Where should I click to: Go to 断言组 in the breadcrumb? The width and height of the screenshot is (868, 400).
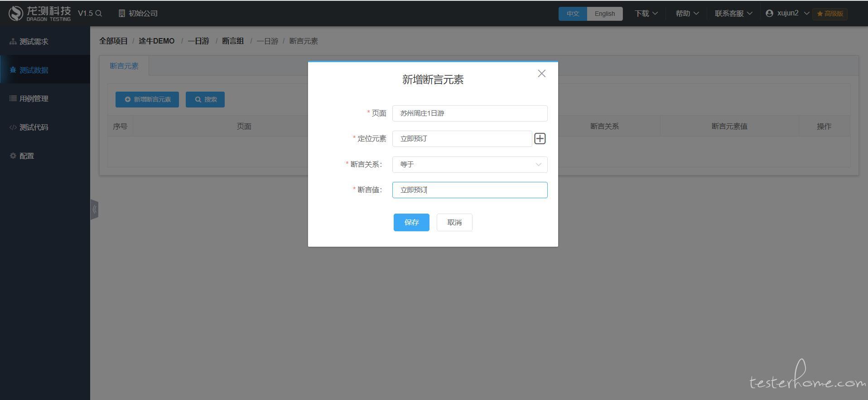233,41
